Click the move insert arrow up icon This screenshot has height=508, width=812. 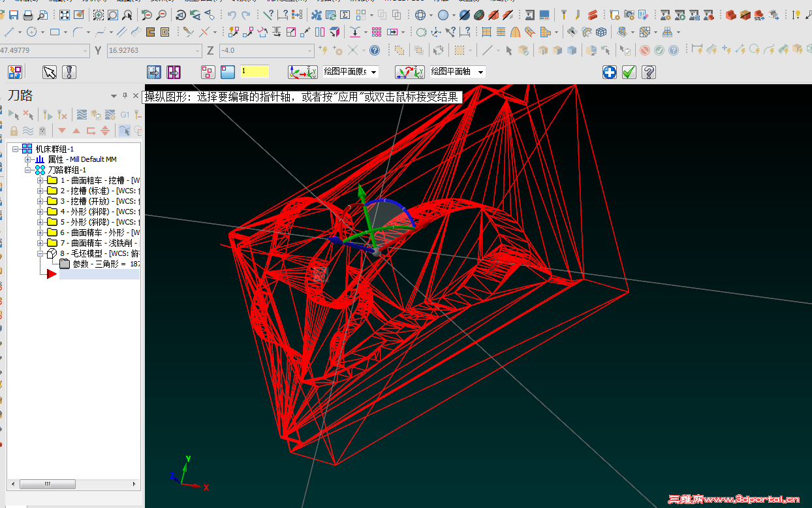click(76, 131)
